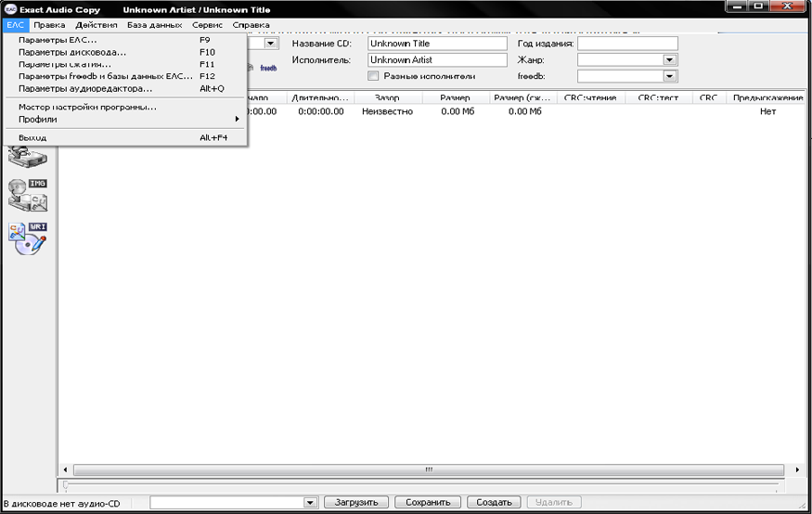The width and height of the screenshot is (812, 514).
Task: Click the Размер column header
Action: click(456, 97)
